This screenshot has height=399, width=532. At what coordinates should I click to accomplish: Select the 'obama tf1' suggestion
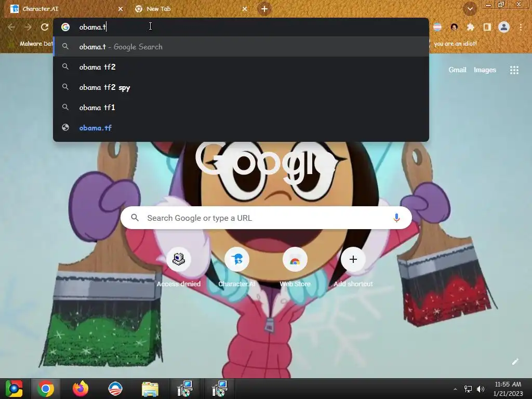[x=241, y=108]
